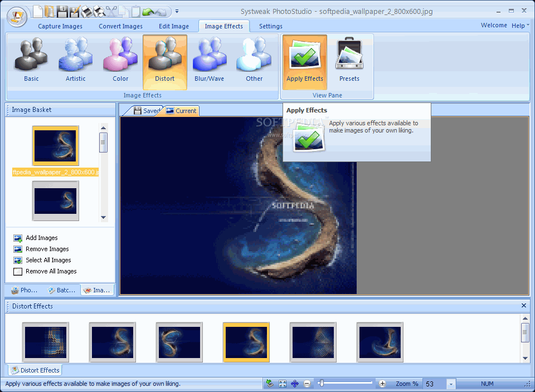The image size is (535, 392).
Task: Click the Distort Effects bottom tab
Action: point(35,370)
